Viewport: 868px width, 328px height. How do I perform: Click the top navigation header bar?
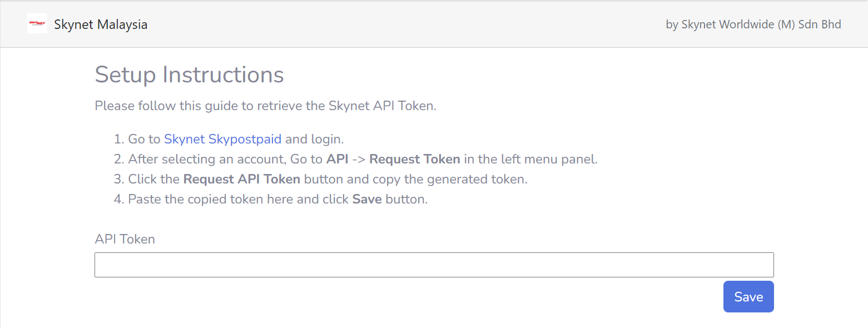(x=434, y=23)
